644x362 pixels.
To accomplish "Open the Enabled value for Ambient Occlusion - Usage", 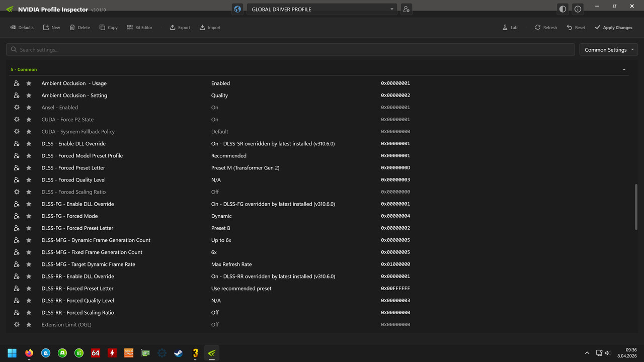I will pos(220,83).
